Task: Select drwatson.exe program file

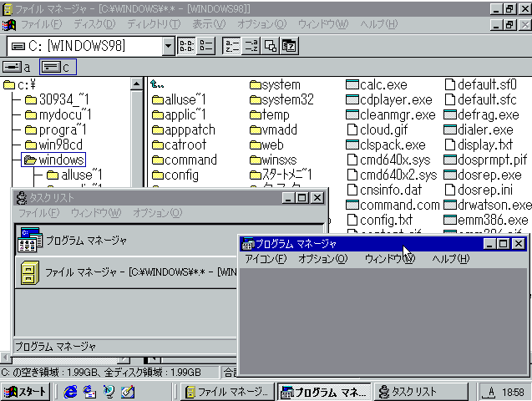Action: point(488,205)
